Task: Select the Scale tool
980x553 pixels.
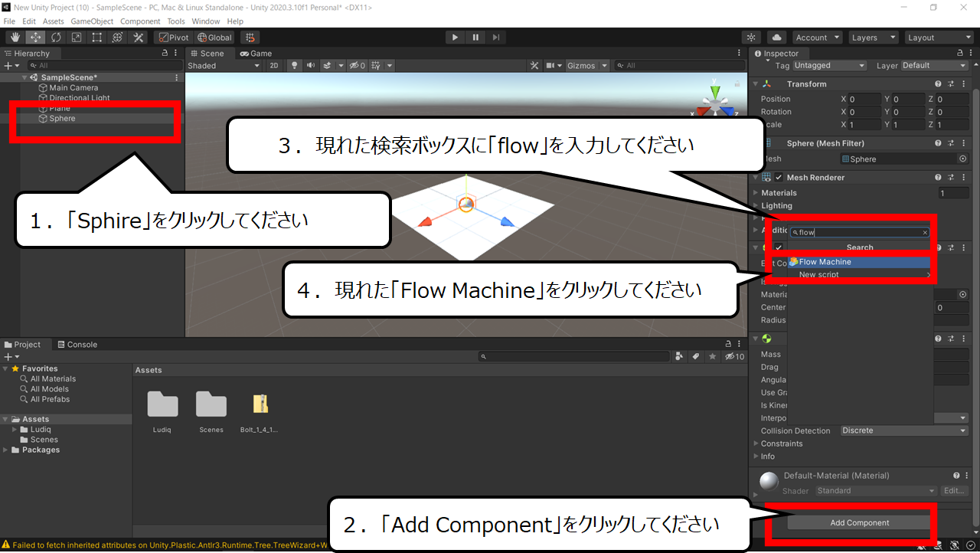Action: pyautogui.click(x=77, y=37)
